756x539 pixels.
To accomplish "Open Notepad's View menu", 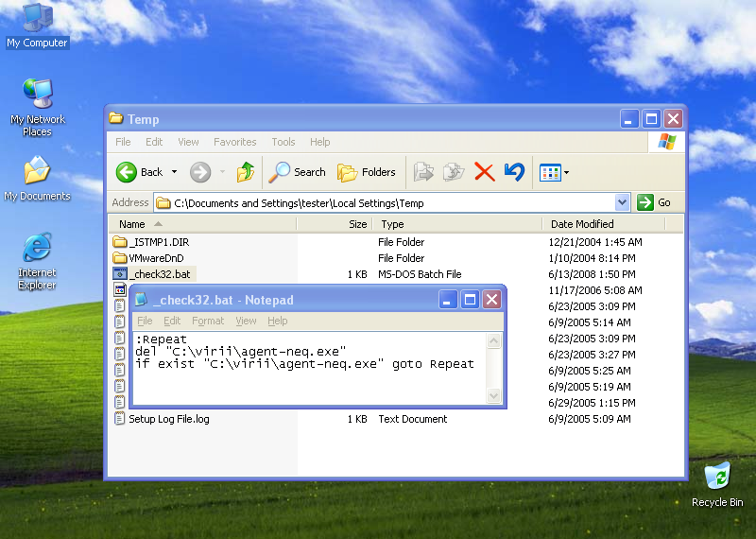I will point(246,321).
